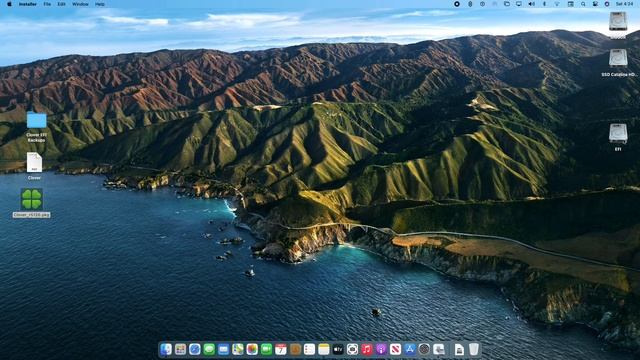Open the Apple menu
The width and height of the screenshot is (640, 360).
[9, 4]
